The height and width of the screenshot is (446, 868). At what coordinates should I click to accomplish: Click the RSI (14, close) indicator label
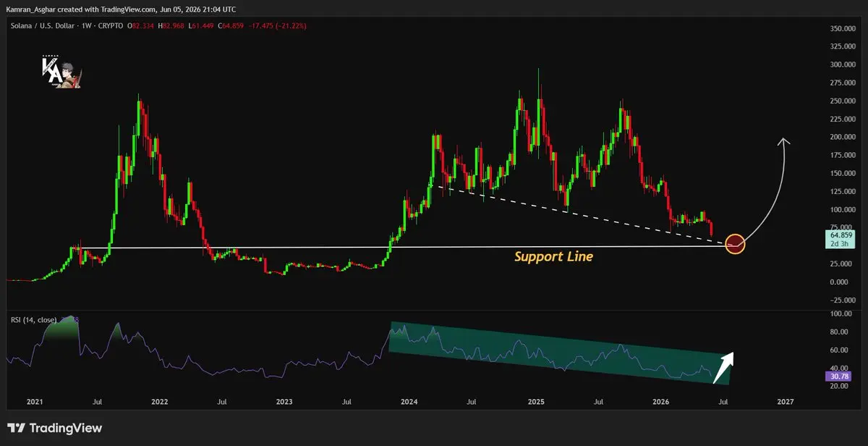(x=33, y=319)
